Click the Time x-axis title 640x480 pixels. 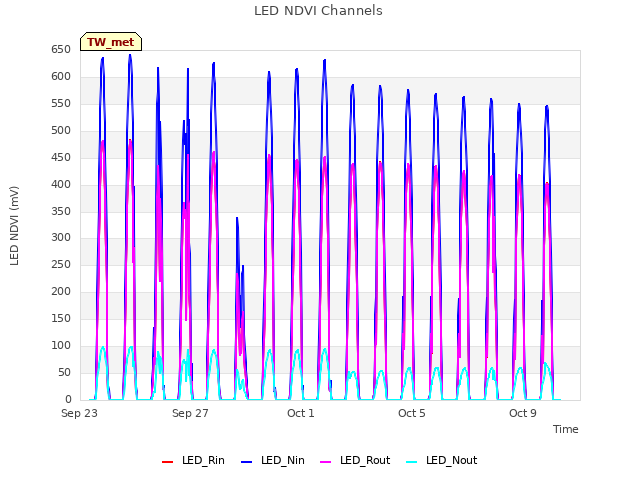point(565,429)
